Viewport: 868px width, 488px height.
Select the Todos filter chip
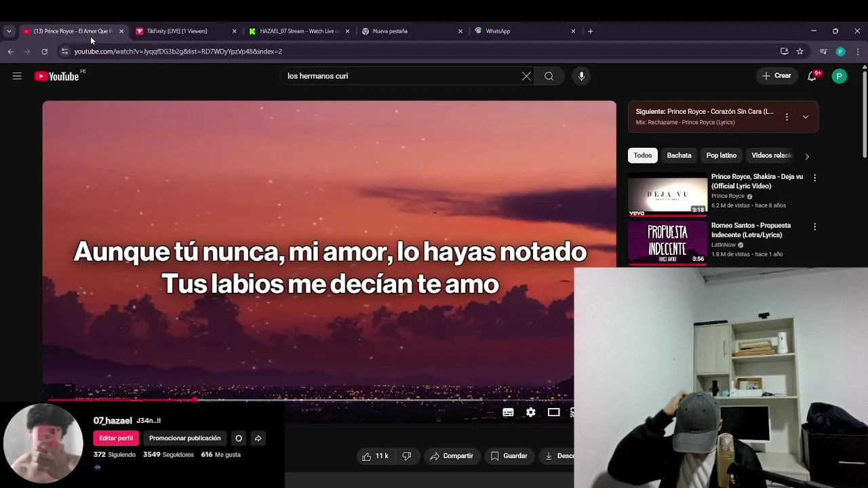[642, 155]
